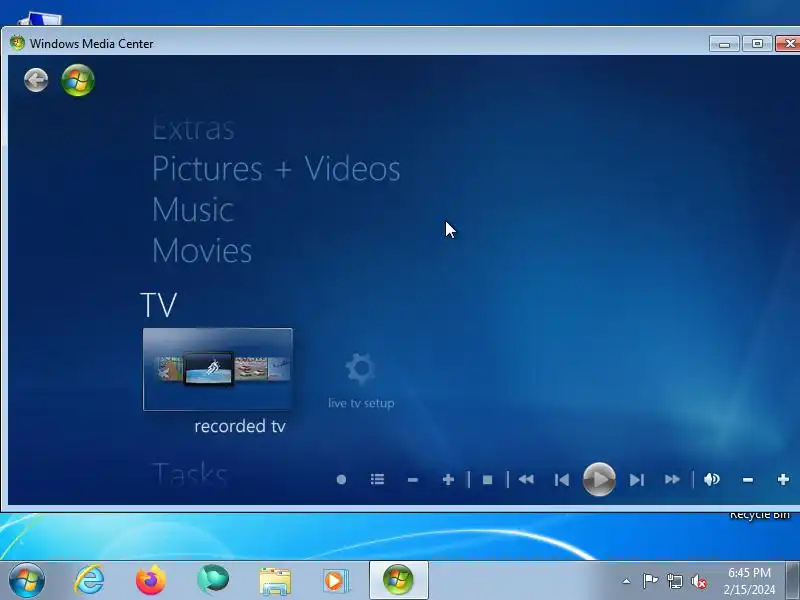Lower volume with the minus button
This screenshot has width=800, height=600.
click(x=748, y=480)
